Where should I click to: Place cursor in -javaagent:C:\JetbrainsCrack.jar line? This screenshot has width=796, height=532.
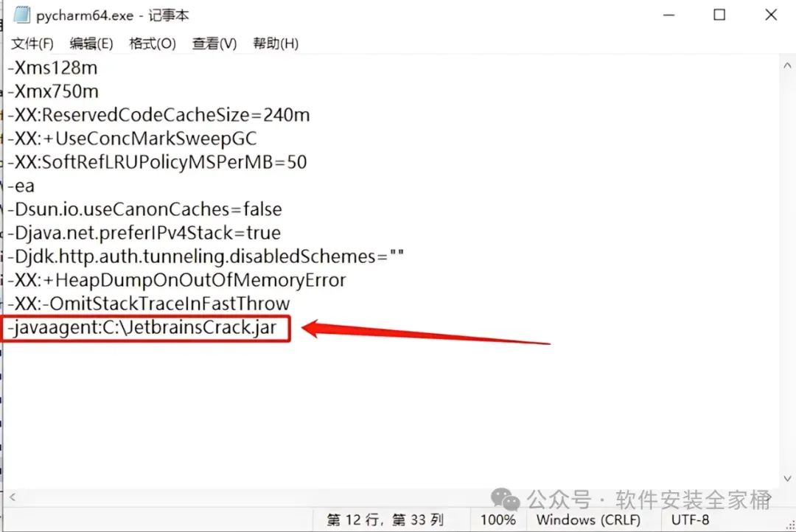(x=142, y=328)
